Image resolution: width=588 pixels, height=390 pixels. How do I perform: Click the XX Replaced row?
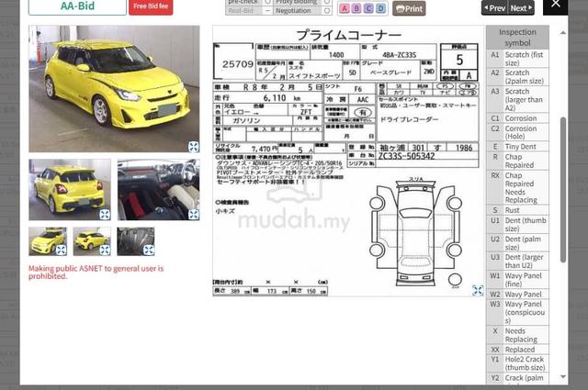[517, 350]
